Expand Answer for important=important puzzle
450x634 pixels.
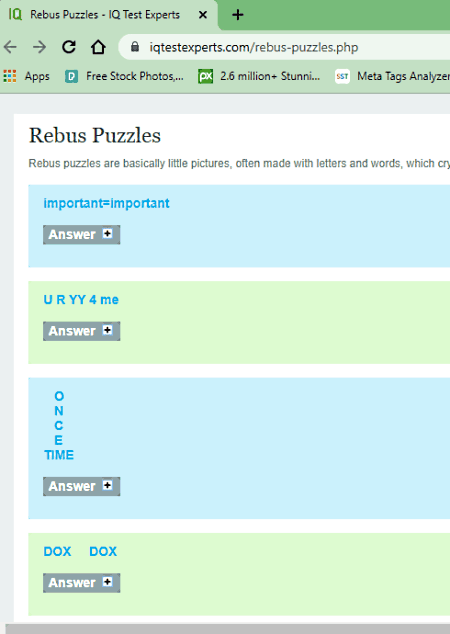pyautogui.click(x=82, y=235)
